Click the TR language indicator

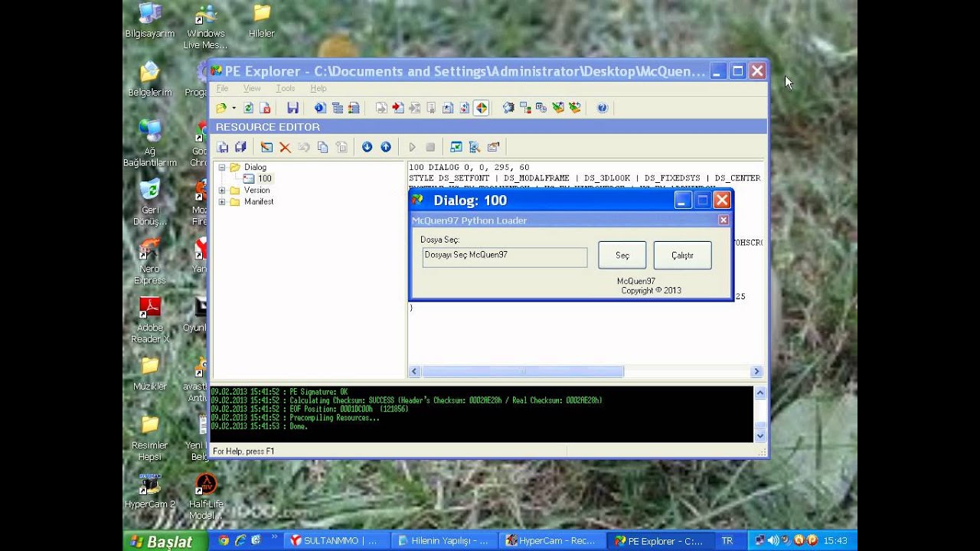[727, 541]
